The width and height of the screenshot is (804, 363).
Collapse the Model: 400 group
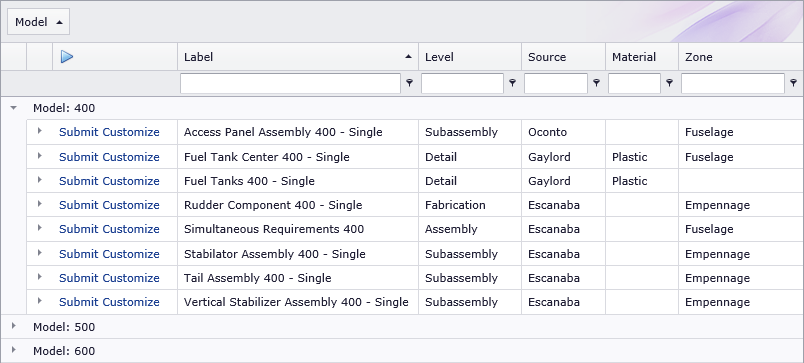click(x=14, y=108)
